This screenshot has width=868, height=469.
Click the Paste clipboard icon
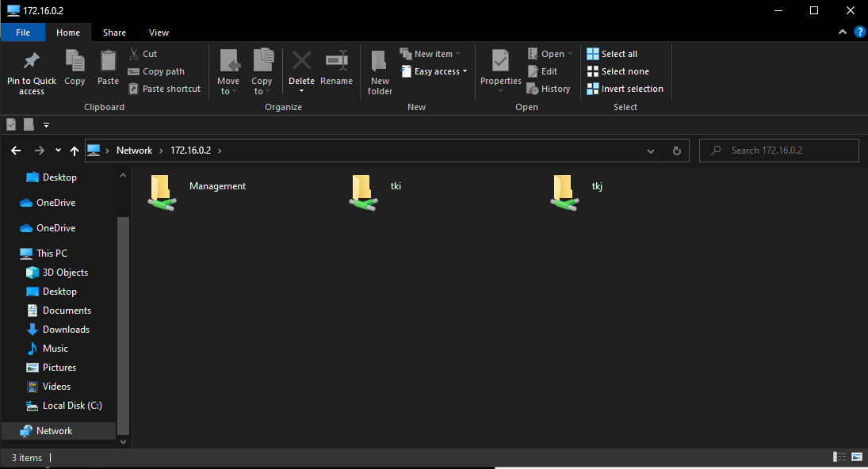[x=108, y=61]
